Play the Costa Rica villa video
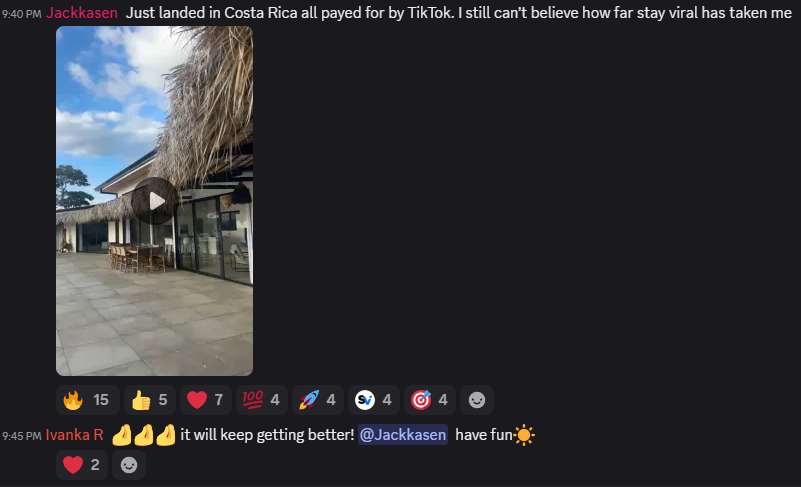This screenshot has width=801, height=487. point(155,201)
